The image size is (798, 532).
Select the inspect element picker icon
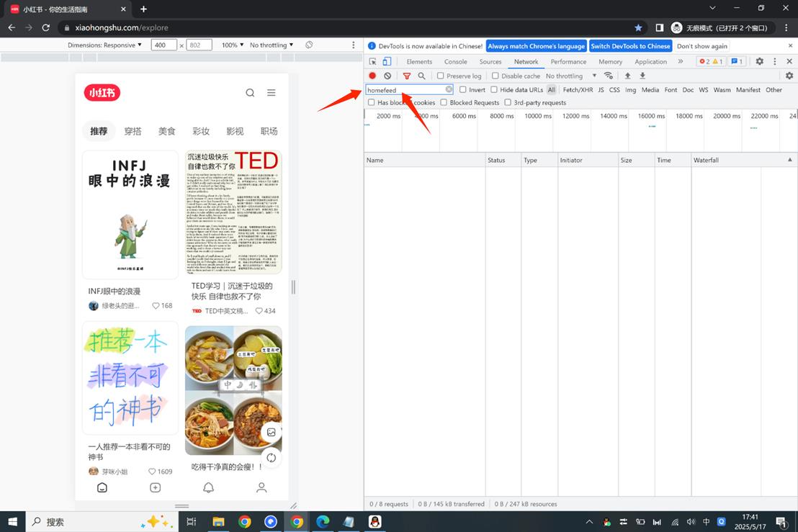pyautogui.click(x=373, y=61)
